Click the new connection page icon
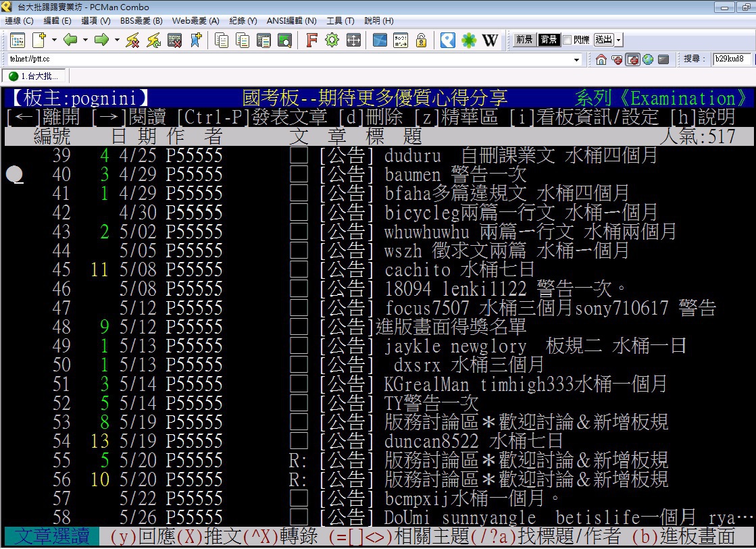The width and height of the screenshot is (756, 549). [39, 41]
